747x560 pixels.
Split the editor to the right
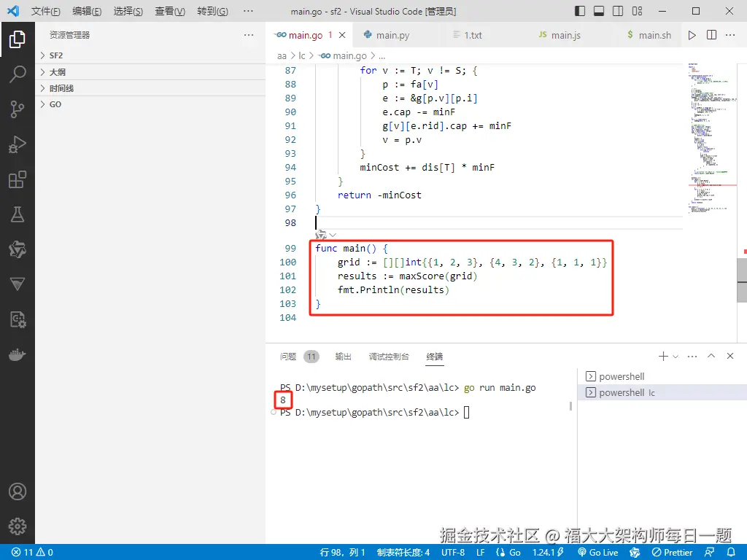(711, 35)
